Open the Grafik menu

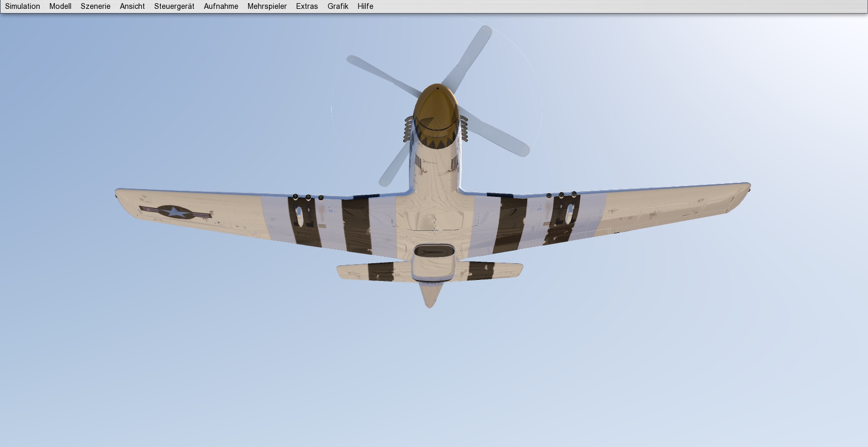[338, 6]
